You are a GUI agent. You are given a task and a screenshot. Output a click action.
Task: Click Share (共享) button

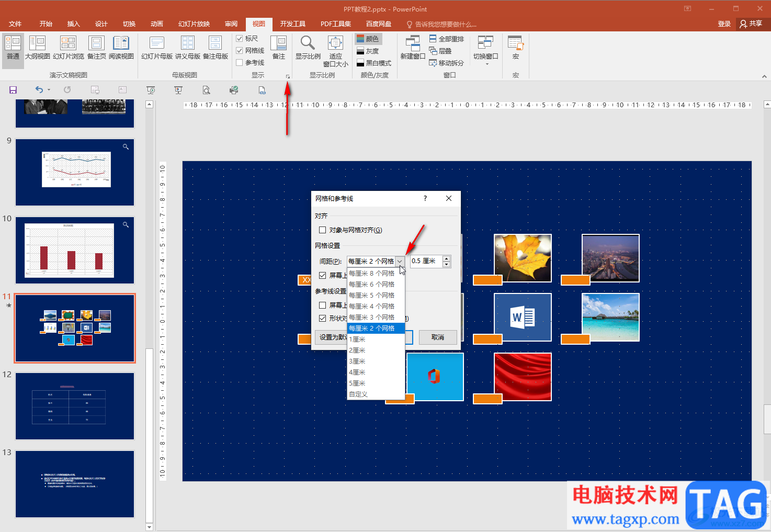tap(751, 24)
